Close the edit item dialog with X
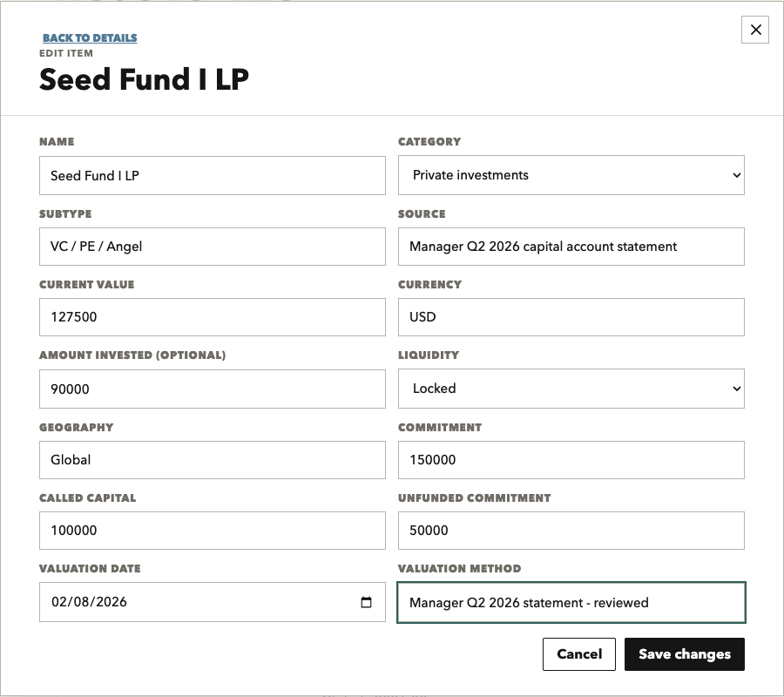The height and width of the screenshot is (697, 784). (755, 30)
